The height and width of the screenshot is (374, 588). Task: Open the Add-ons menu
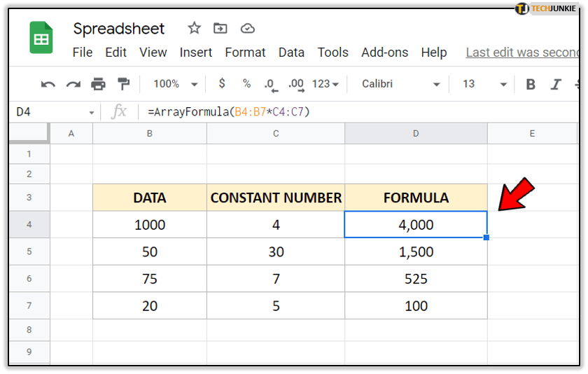click(384, 53)
